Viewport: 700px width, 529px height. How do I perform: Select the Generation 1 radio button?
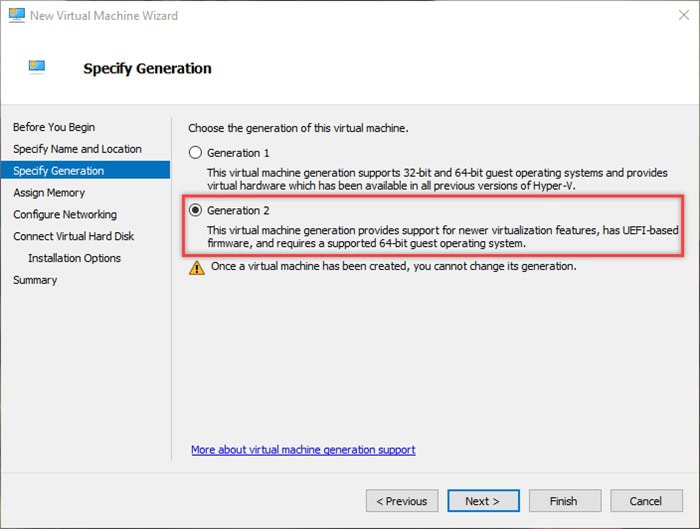[196, 153]
